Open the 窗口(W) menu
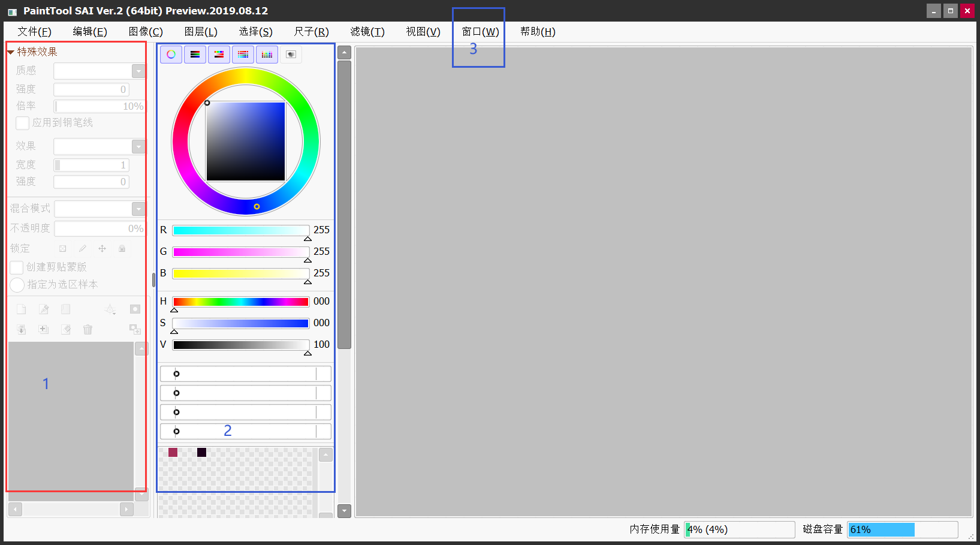The image size is (980, 545). tap(480, 32)
